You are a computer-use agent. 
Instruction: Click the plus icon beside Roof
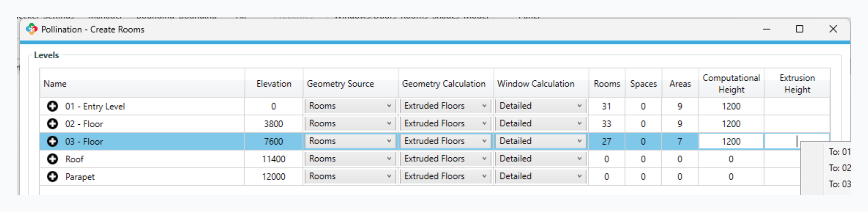tap(52, 159)
